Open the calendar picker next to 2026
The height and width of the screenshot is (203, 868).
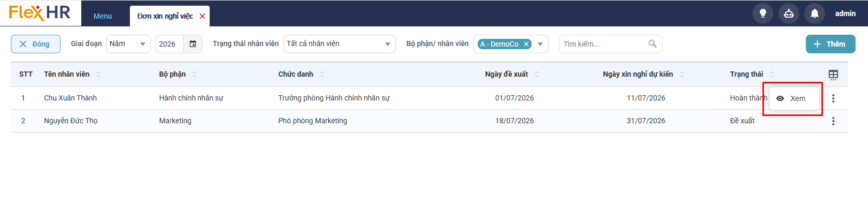(193, 44)
